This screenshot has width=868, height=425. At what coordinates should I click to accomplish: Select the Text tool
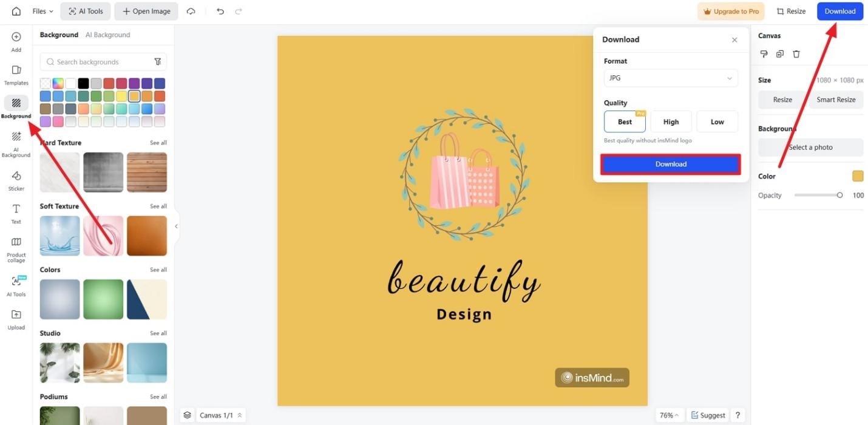coord(16,214)
